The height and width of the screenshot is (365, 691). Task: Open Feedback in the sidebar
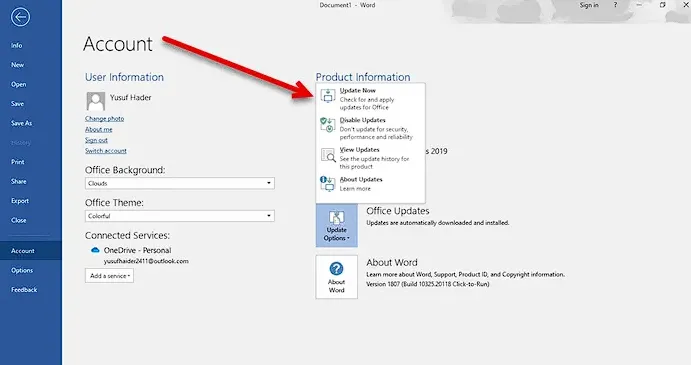(24, 290)
